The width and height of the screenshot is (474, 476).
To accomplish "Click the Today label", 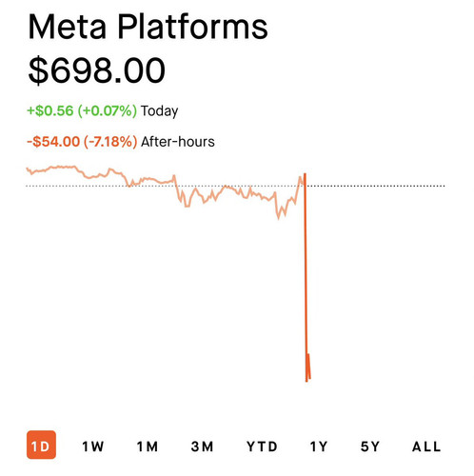I will [159, 111].
